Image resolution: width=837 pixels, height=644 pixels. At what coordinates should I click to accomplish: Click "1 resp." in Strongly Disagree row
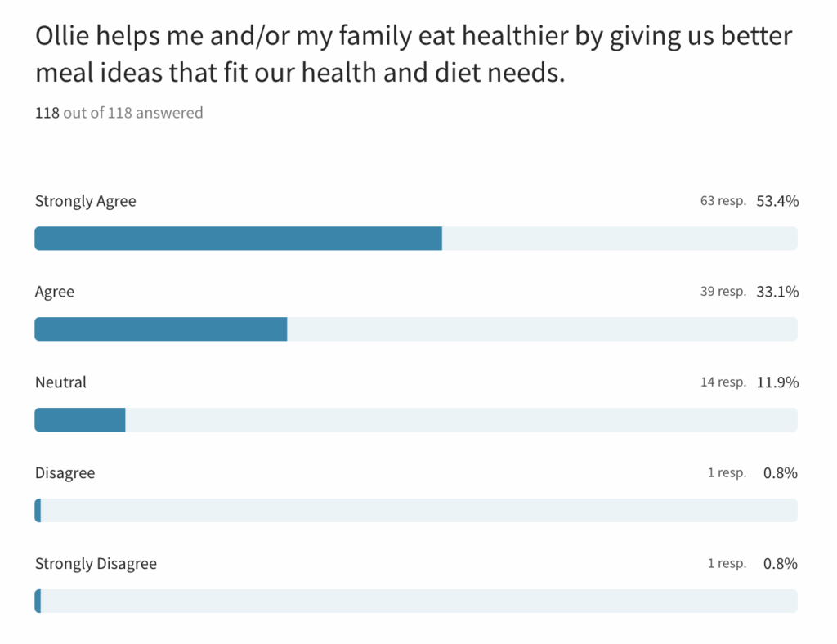[x=727, y=564]
